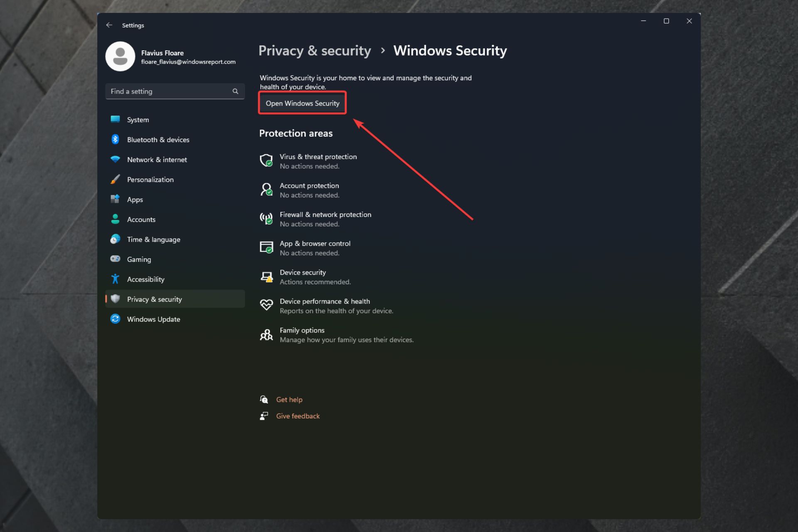Image resolution: width=798 pixels, height=532 pixels.
Task: Click the Personalization paintbrush icon
Action: (x=115, y=179)
